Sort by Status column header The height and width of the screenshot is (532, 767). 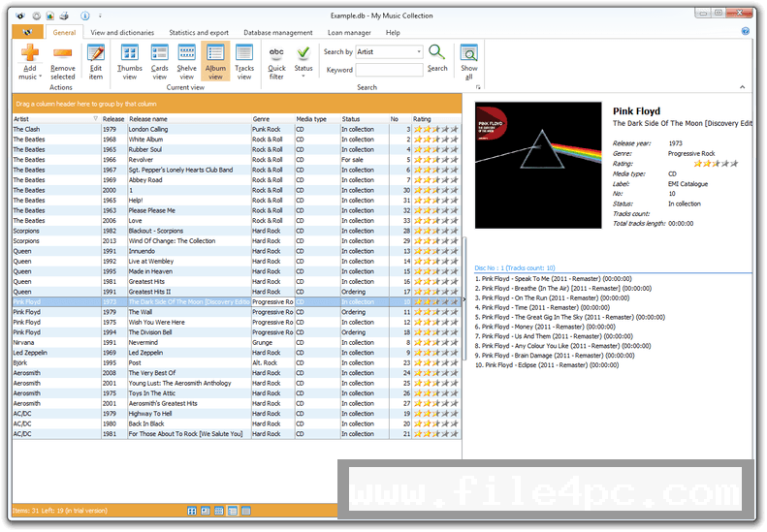[365, 119]
